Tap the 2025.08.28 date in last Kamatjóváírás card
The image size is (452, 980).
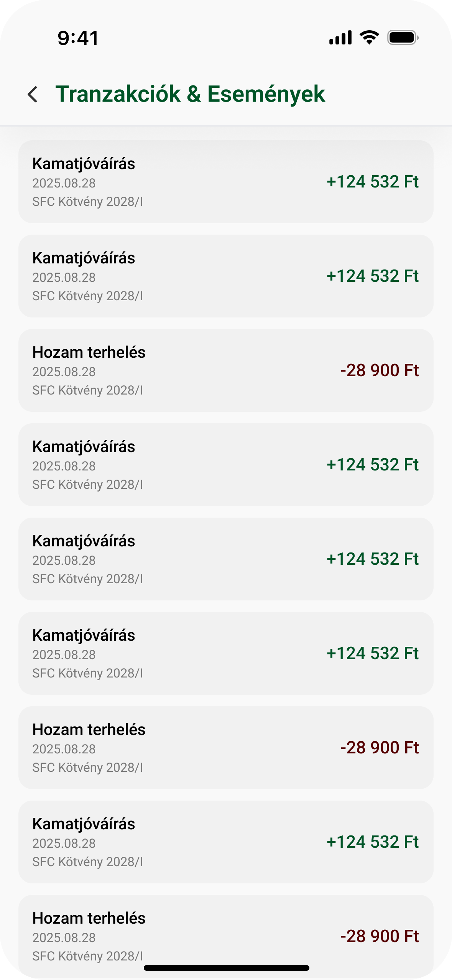click(x=64, y=843)
